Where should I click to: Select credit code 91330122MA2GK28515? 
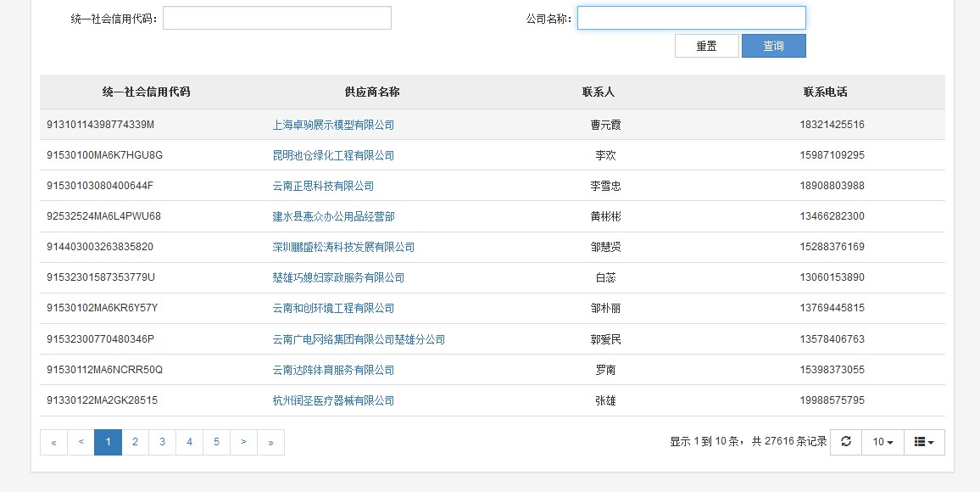coord(102,400)
